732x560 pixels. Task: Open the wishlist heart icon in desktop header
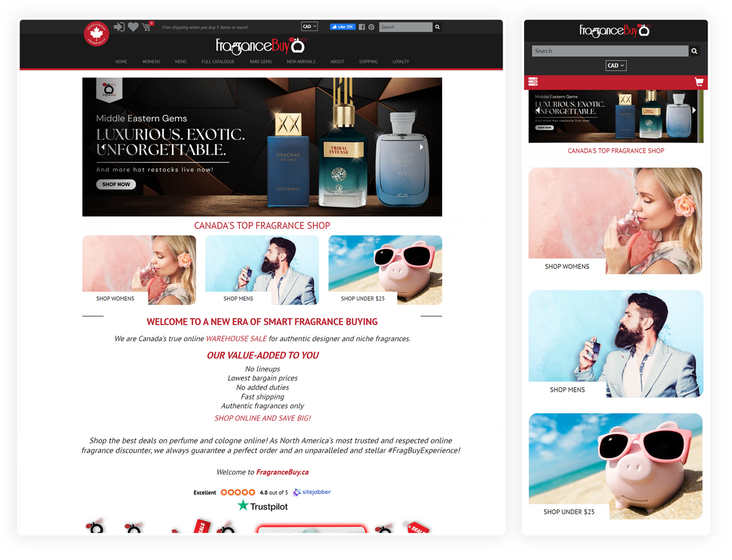coord(133,27)
